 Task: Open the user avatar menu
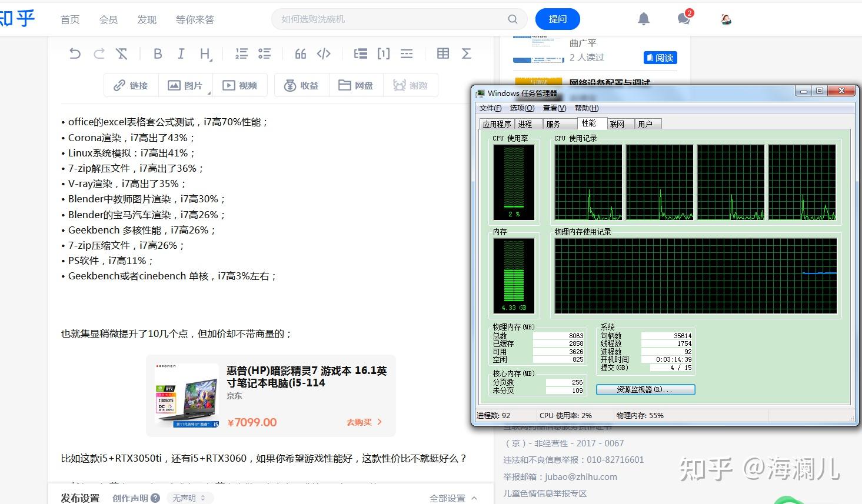pyautogui.click(x=726, y=19)
